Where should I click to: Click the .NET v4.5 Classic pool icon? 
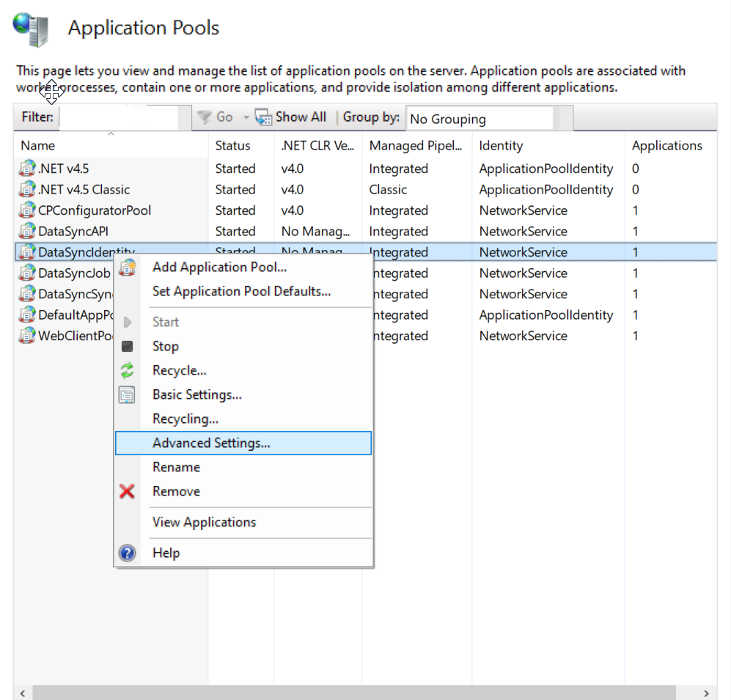coord(27,190)
